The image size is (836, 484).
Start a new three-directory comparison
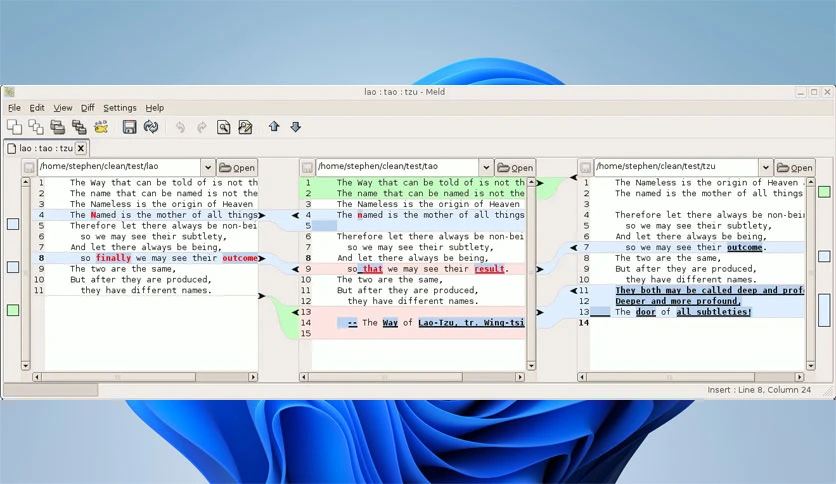coord(79,127)
